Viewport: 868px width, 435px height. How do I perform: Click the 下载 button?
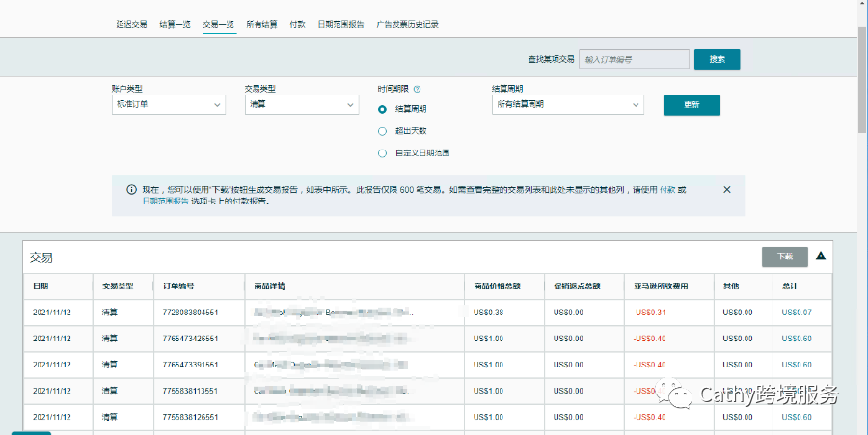pyautogui.click(x=785, y=257)
